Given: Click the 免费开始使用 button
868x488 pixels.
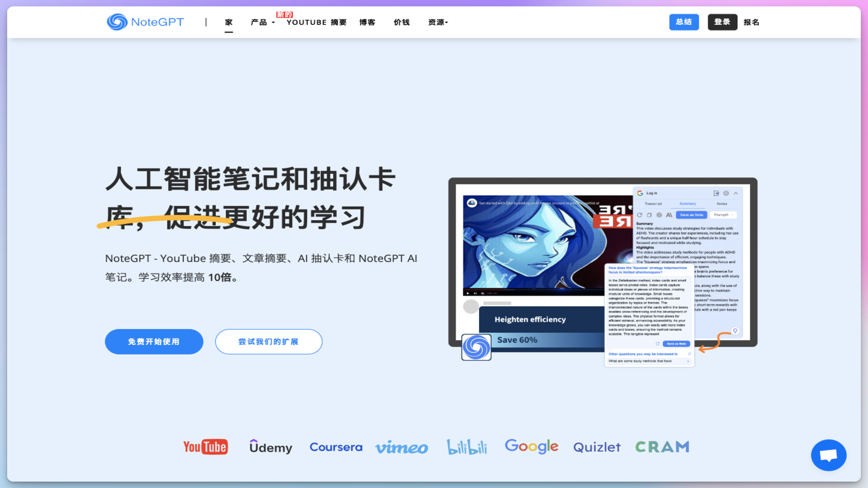Looking at the screenshot, I should (154, 342).
